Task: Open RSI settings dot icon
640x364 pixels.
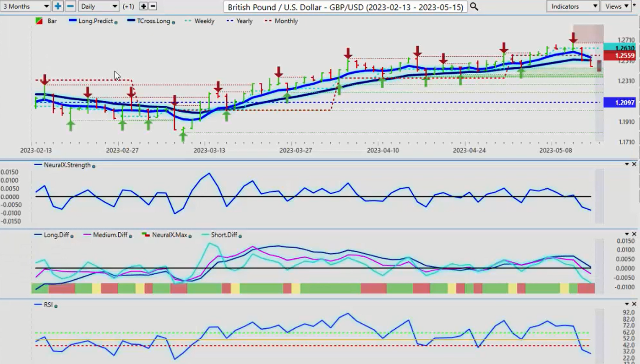Action: [56, 305]
